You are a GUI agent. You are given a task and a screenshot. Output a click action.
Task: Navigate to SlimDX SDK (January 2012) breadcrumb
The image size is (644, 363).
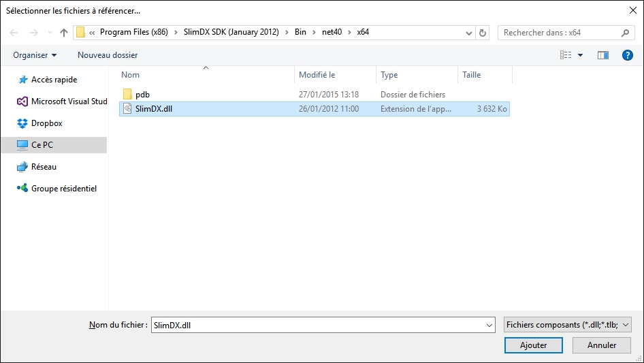(231, 32)
